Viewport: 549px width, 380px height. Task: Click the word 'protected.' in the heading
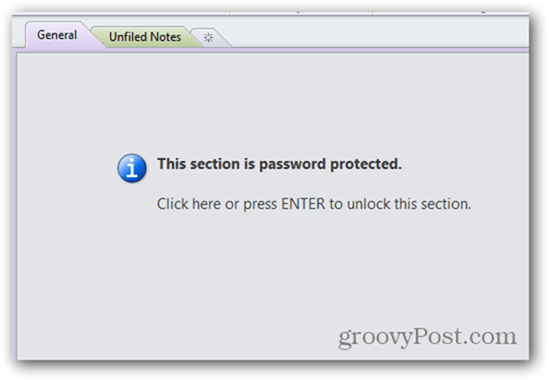click(366, 164)
